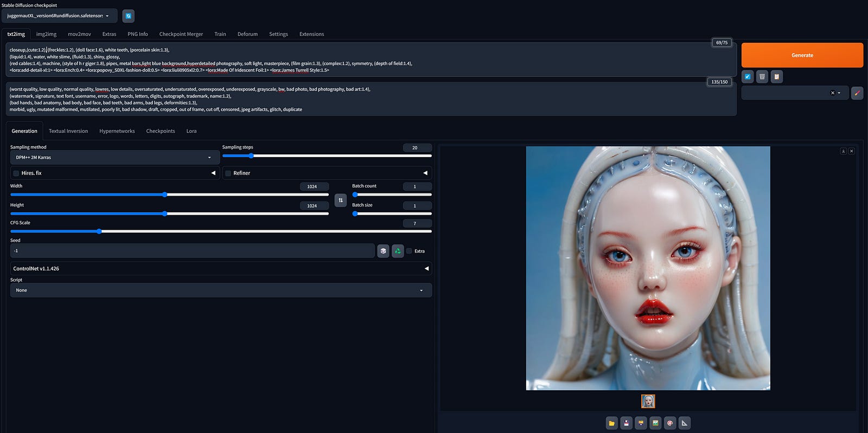Open the Script dropdown set to None

[221, 290]
